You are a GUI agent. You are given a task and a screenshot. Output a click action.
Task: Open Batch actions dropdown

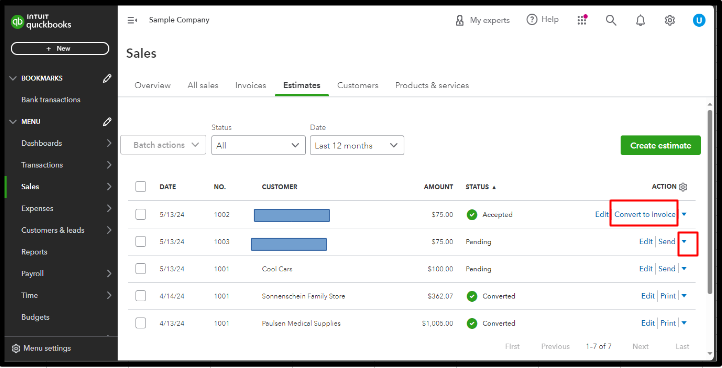point(163,145)
